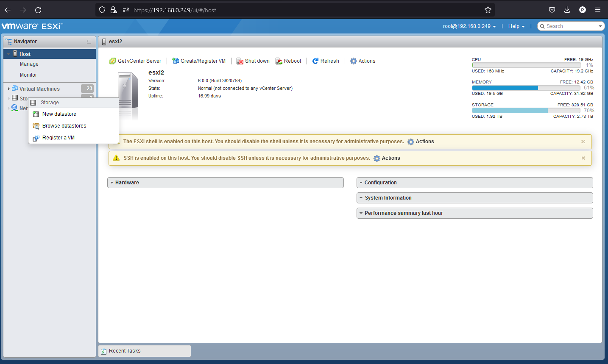
Task: Minimize the Navigator panel
Action: coord(89,42)
